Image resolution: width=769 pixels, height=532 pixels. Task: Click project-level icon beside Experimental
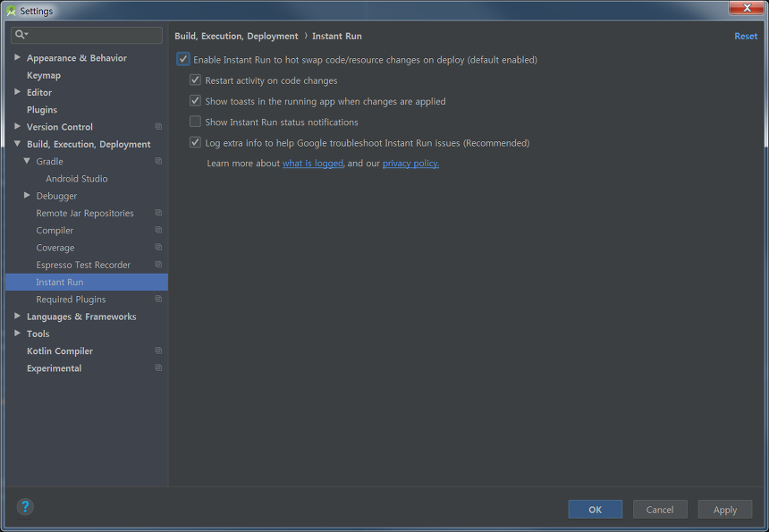pos(158,368)
